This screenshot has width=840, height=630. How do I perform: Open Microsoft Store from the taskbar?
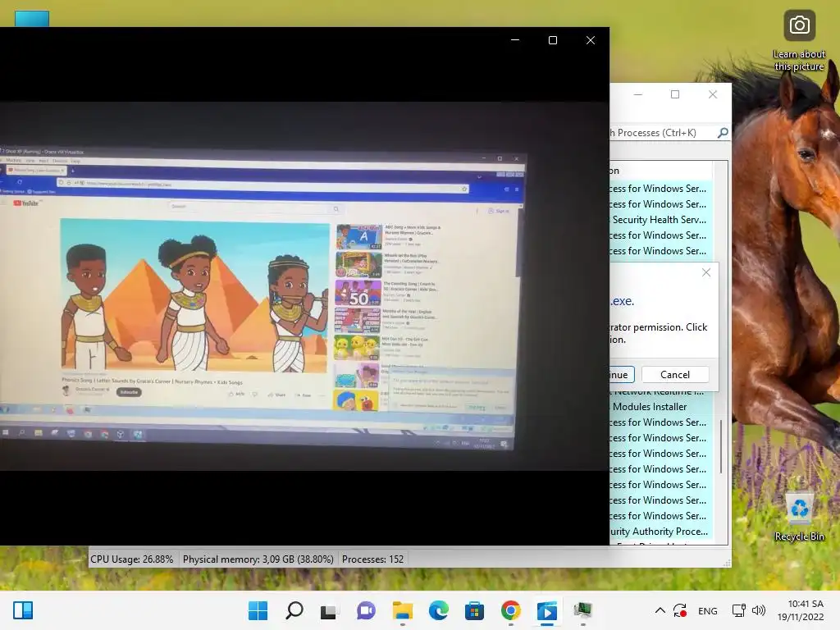pos(474,610)
